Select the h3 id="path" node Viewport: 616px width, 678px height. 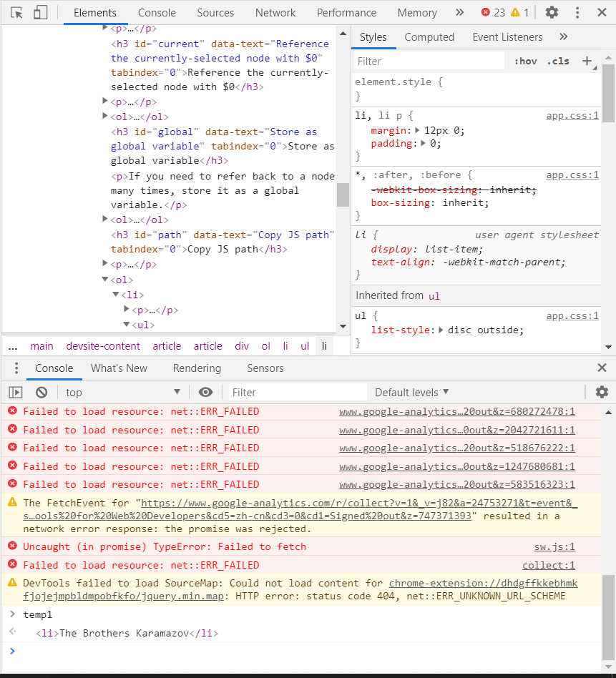coord(223,242)
